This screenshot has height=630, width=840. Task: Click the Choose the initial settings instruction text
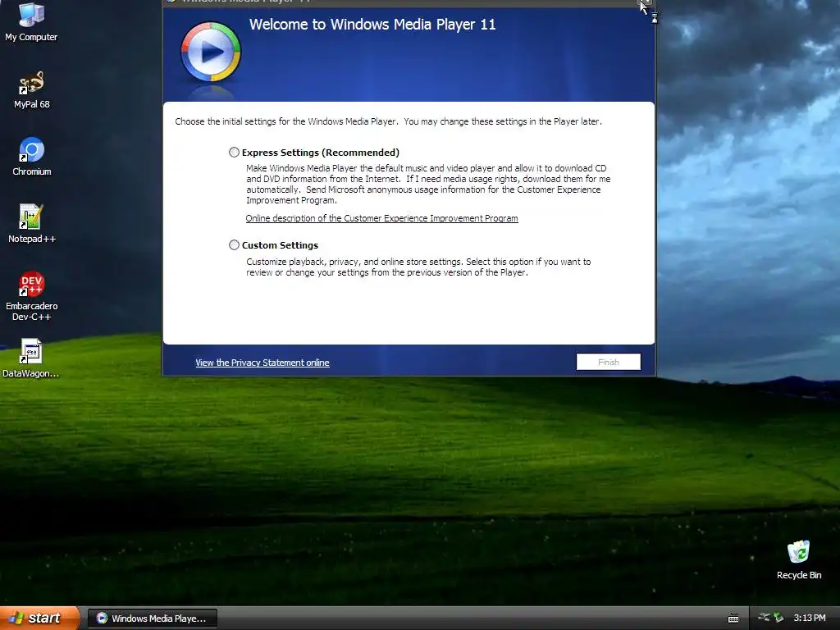tap(388, 121)
